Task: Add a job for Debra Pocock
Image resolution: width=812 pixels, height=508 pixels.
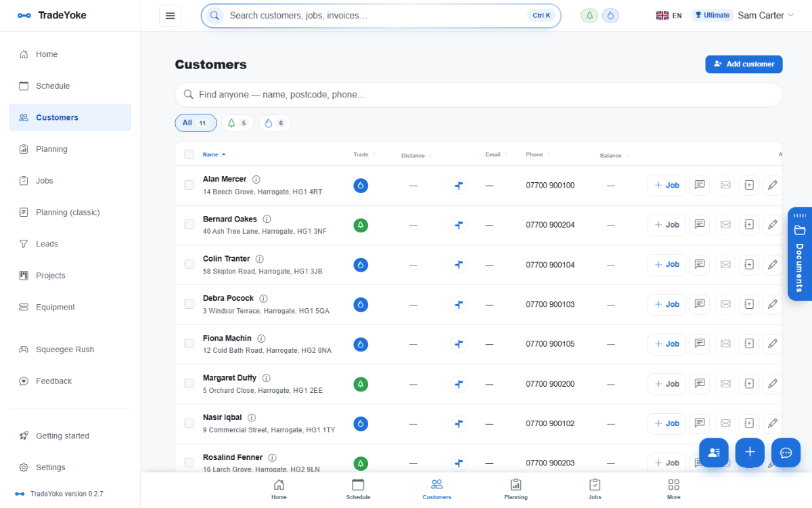Action: click(x=667, y=304)
